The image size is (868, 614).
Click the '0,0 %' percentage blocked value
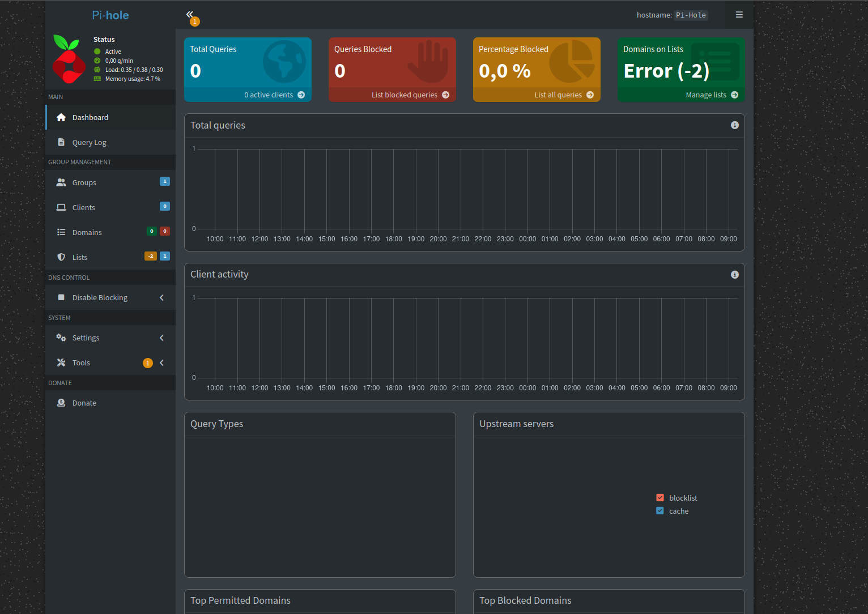[505, 71]
